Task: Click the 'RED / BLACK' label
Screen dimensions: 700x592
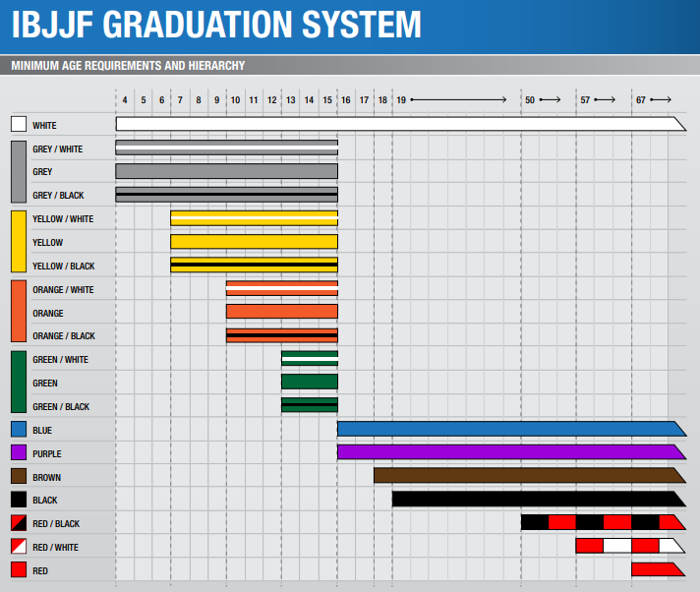Action: tap(56, 524)
